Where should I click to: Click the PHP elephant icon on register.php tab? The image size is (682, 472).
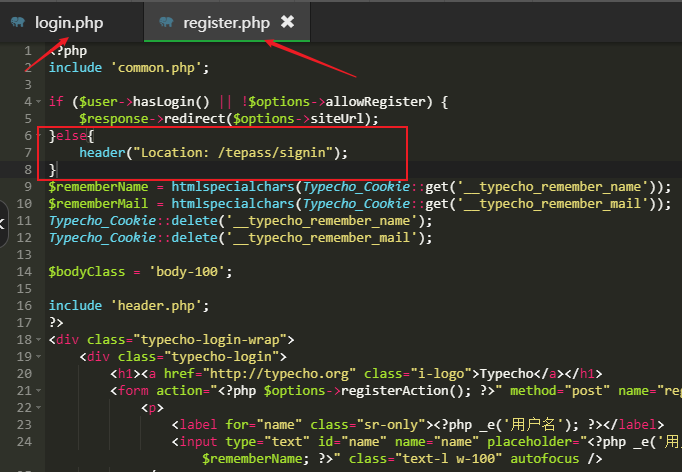pos(166,22)
